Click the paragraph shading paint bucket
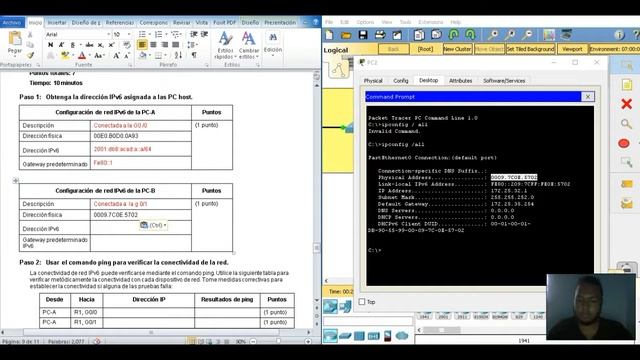 pos(142,56)
